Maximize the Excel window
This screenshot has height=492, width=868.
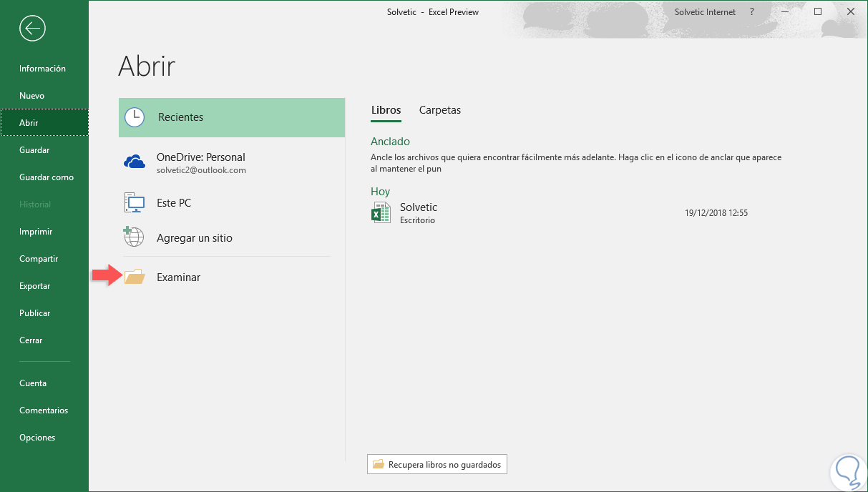[x=818, y=12]
